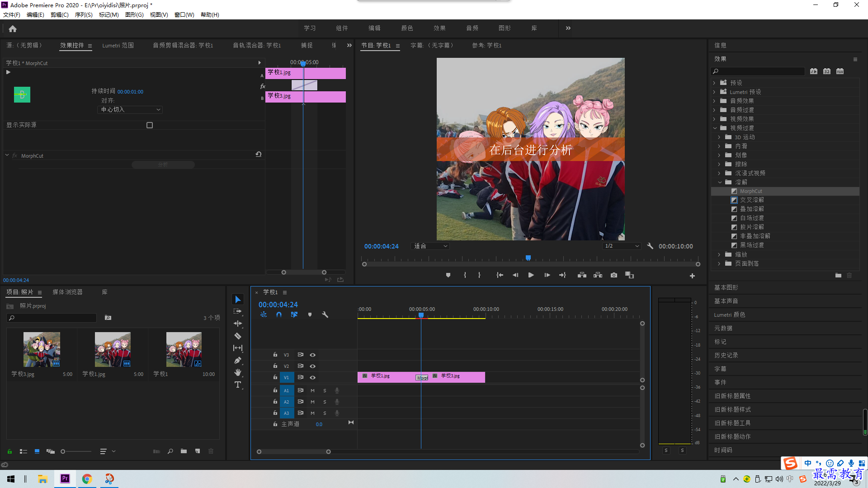Click the Home icon in workspace bar
The width and height of the screenshot is (868, 488).
point(13,28)
